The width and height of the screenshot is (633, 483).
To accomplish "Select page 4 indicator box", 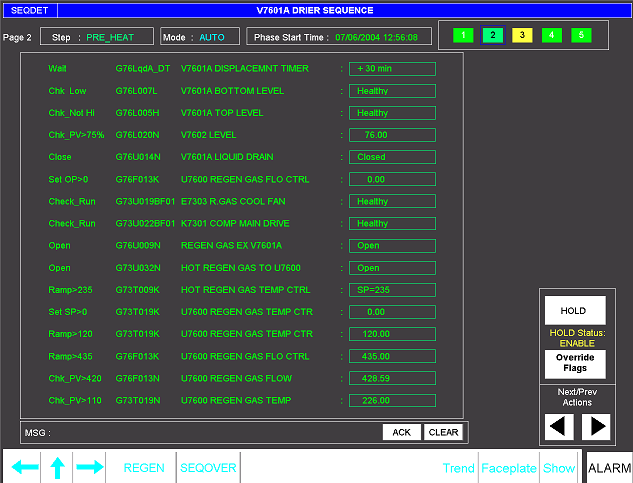I will tap(551, 35).
